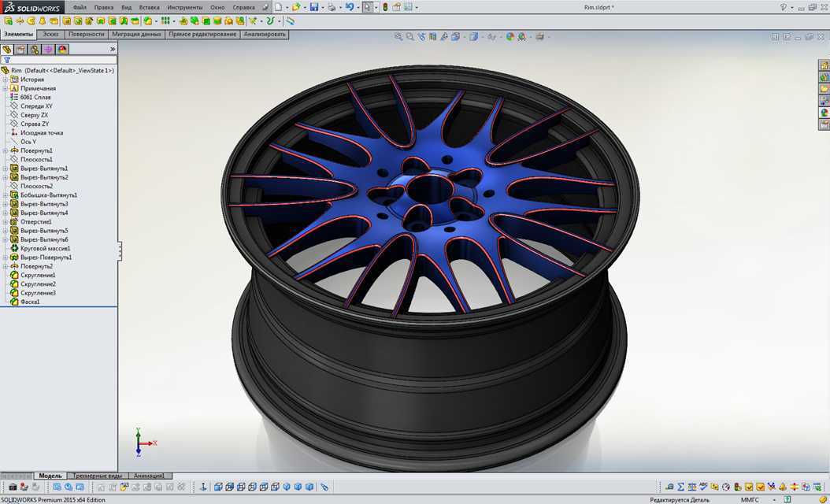Open the units МмГС status bar entry
This screenshot has width=830, height=504.
[x=750, y=500]
